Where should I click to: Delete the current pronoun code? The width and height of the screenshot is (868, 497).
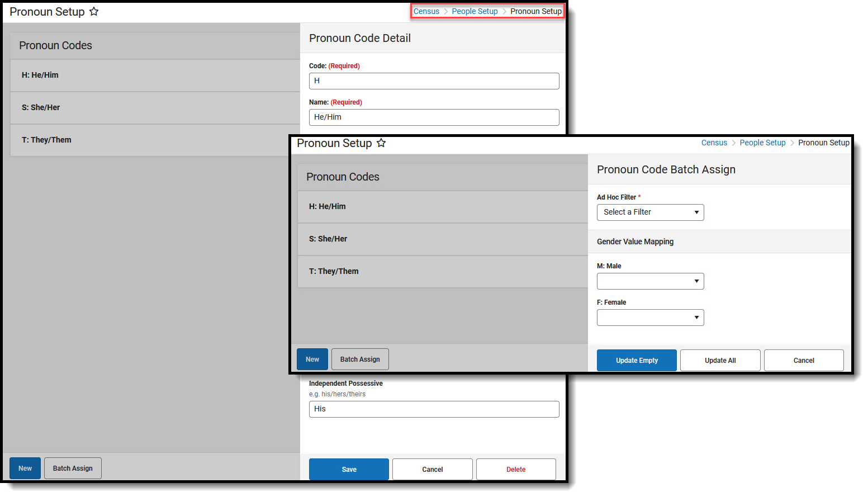pos(515,469)
